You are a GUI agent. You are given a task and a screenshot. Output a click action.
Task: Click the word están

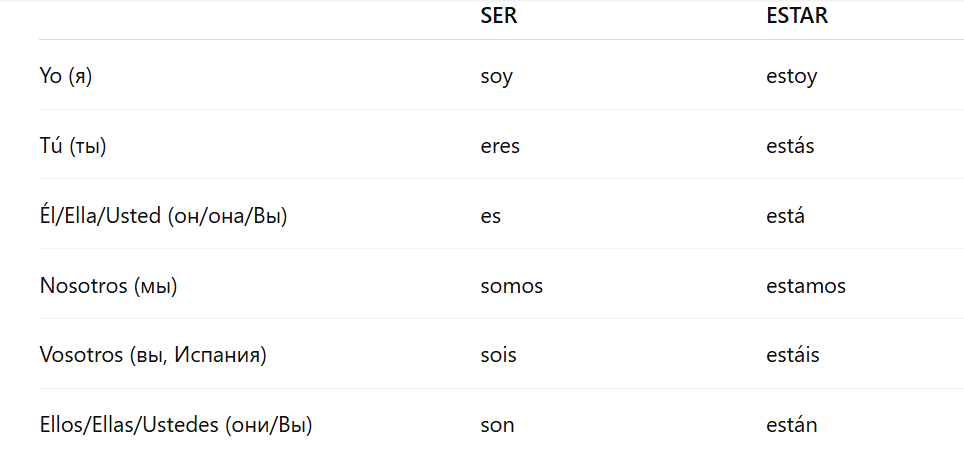click(791, 425)
